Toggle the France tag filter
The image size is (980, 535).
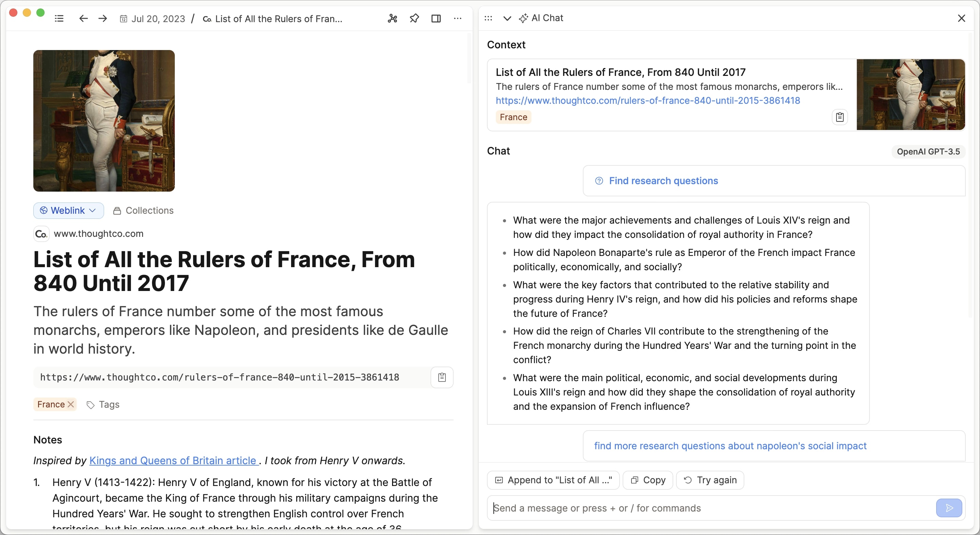point(513,117)
